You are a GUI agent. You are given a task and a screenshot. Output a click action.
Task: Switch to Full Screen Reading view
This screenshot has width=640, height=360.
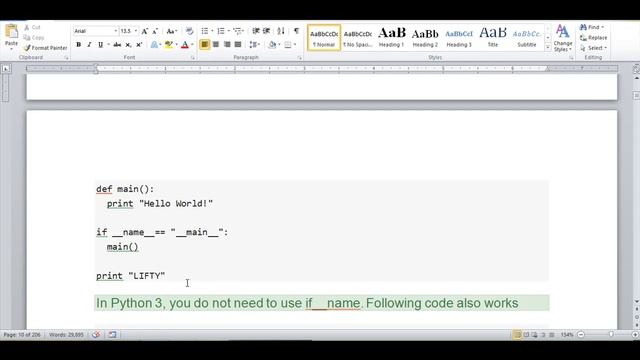pos(526,335)
